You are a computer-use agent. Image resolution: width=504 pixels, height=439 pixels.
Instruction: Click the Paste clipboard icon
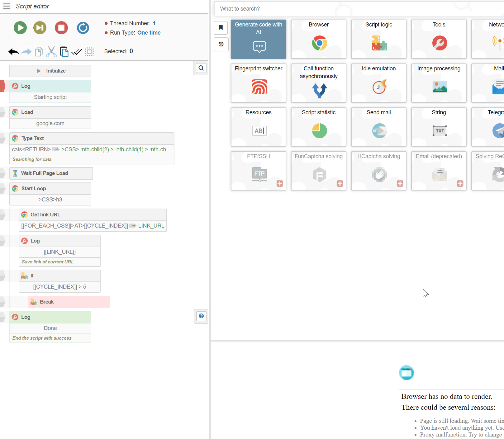tap(64, 52)
